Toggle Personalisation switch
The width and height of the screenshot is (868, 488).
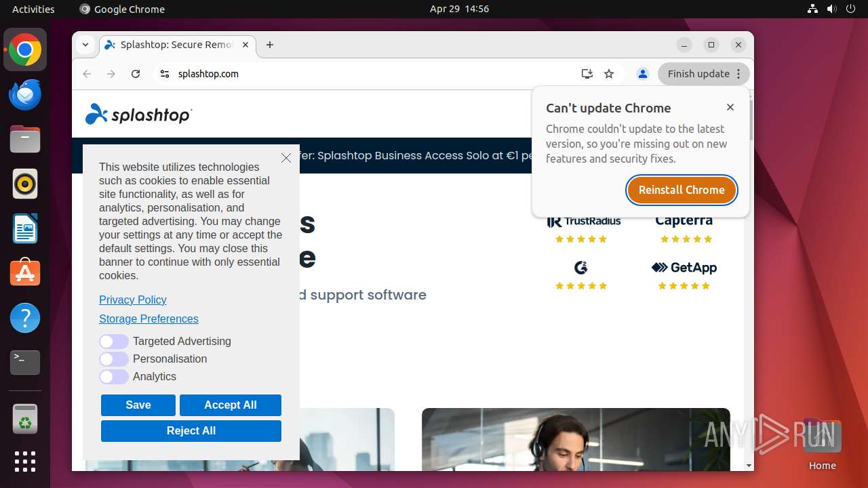(x=114, y=359)
